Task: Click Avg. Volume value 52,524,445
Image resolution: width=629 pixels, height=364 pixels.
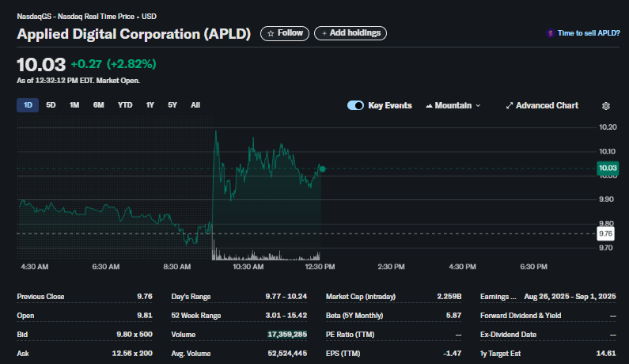Action: point(287,354)
